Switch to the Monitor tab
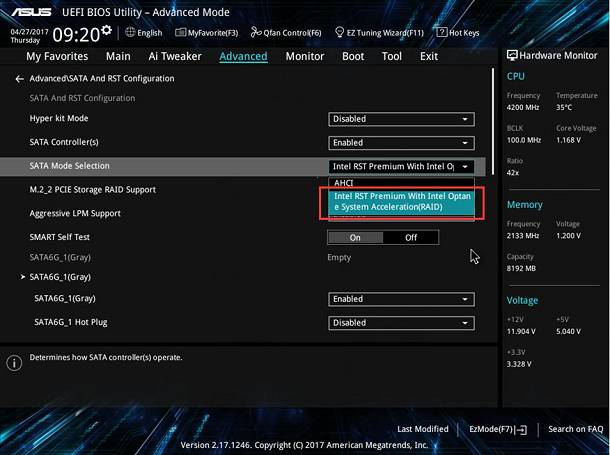The image size is (610, 455). [x=305, y=56]
